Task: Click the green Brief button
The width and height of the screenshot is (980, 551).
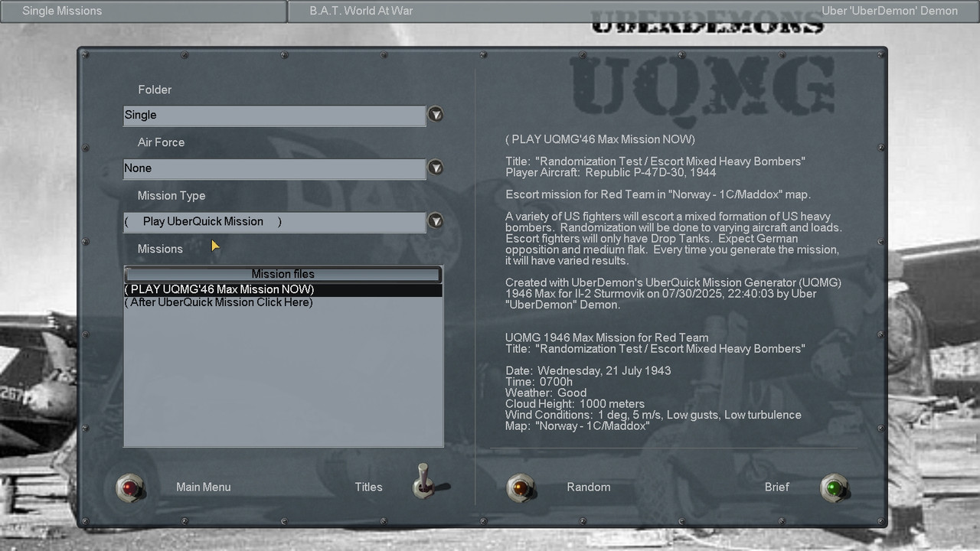Action: [835, 487]
